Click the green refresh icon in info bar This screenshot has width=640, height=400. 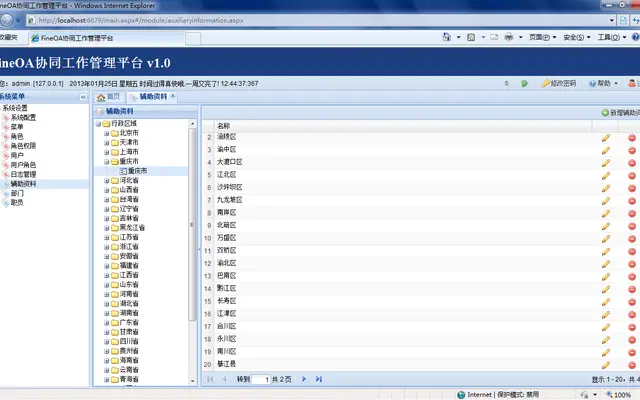(524, 84)
